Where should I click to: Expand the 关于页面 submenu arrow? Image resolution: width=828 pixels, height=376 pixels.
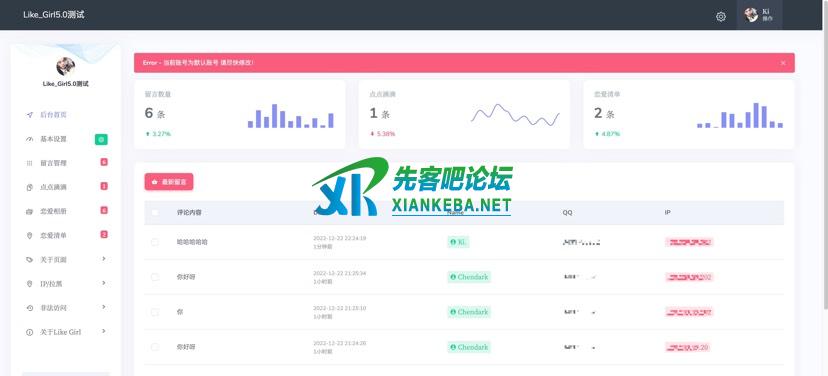tap(104, 259)
